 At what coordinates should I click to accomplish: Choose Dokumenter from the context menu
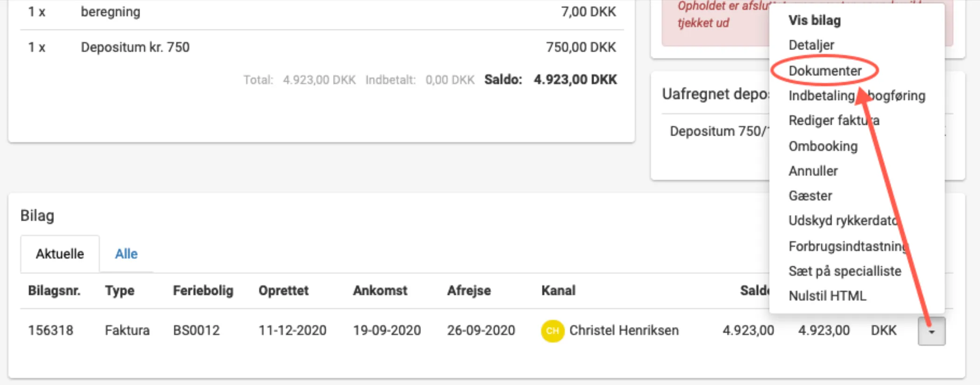tap(825, 71)
